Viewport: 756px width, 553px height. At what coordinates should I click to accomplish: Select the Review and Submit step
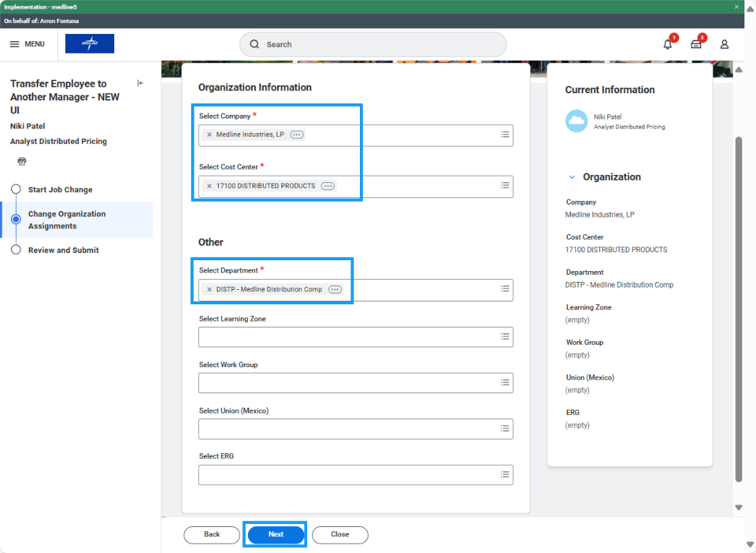click(x=63, y=250)
